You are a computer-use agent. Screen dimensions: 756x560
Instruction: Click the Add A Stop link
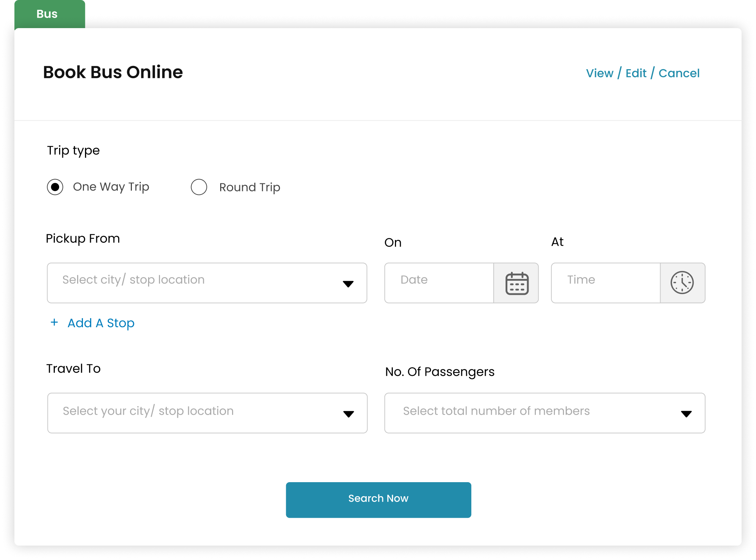[101, 323]
